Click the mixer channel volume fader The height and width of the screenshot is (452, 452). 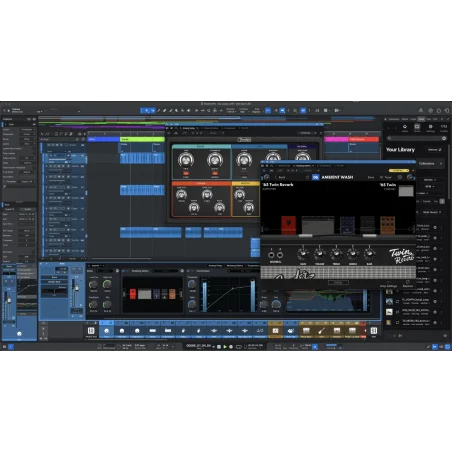click(76, 288)
